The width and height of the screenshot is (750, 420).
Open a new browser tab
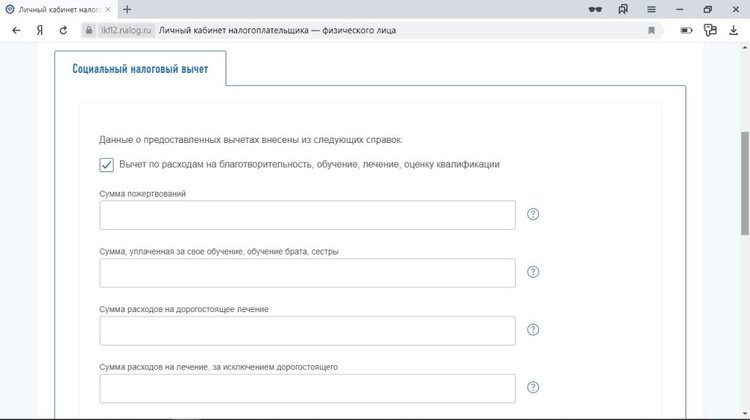[127, 9]
